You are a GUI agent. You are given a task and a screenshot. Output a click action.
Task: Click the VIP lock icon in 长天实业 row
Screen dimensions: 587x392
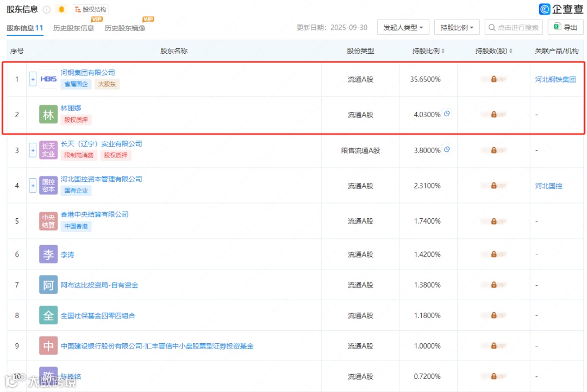494,150
